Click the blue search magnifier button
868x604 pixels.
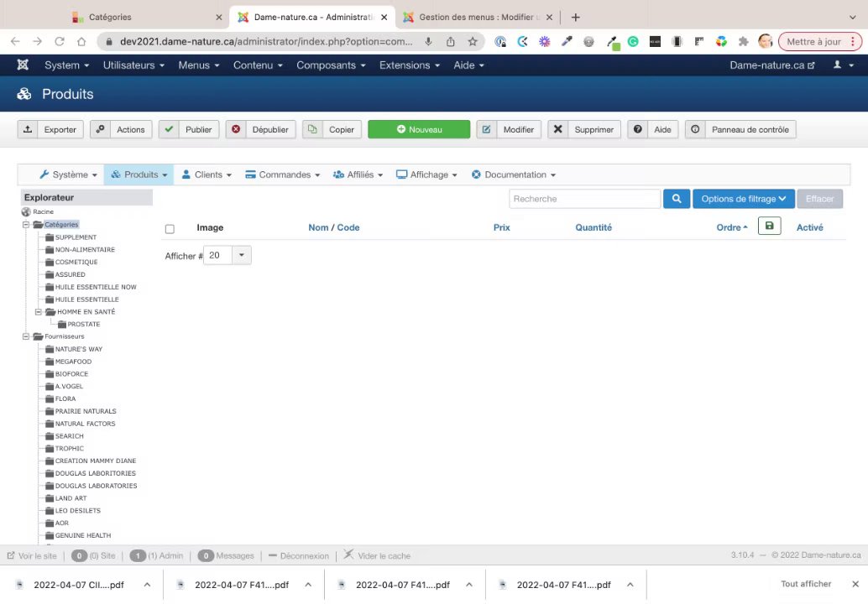point(677,199)
